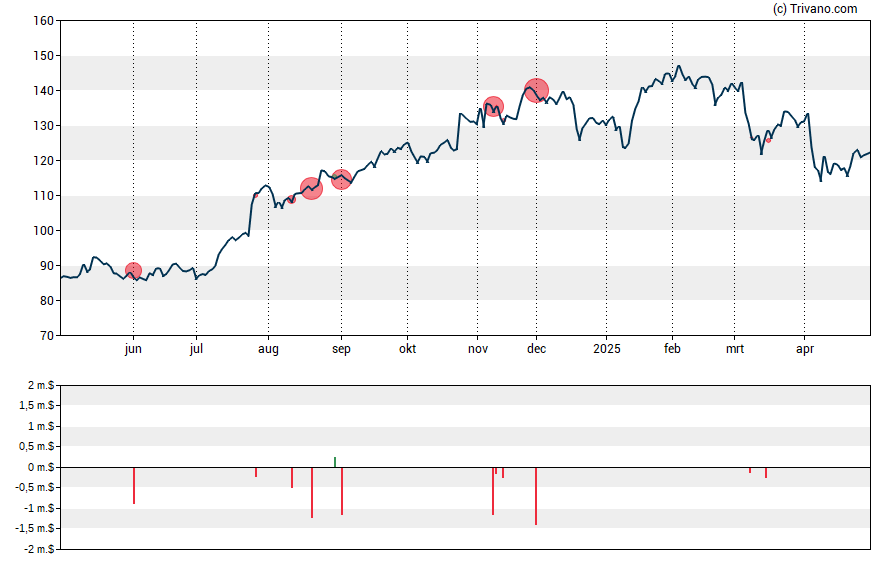Click the green buy bar near September
The height and width of the screenshot is (565, 888).
(x=335, y=462)
